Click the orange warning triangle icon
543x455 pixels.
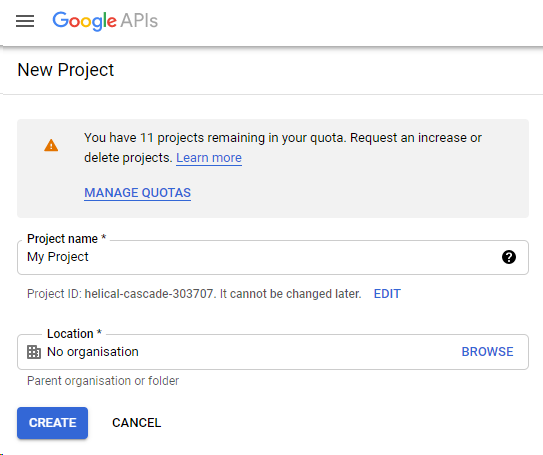[51, 146]
